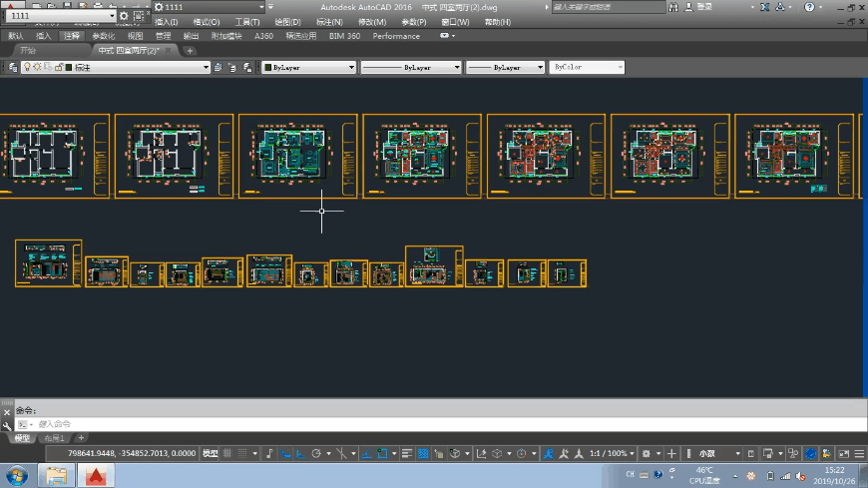Viewport: 868px width, 488px height.
Task: Open the 1:1 / 100% annotation scale dropdown
Action: pos(612,454)
